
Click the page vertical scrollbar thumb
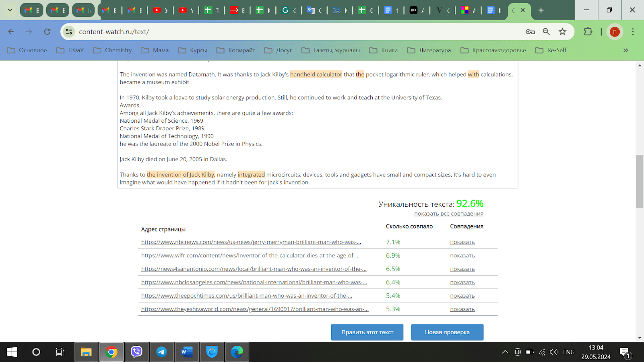click(x=640, y=181)
